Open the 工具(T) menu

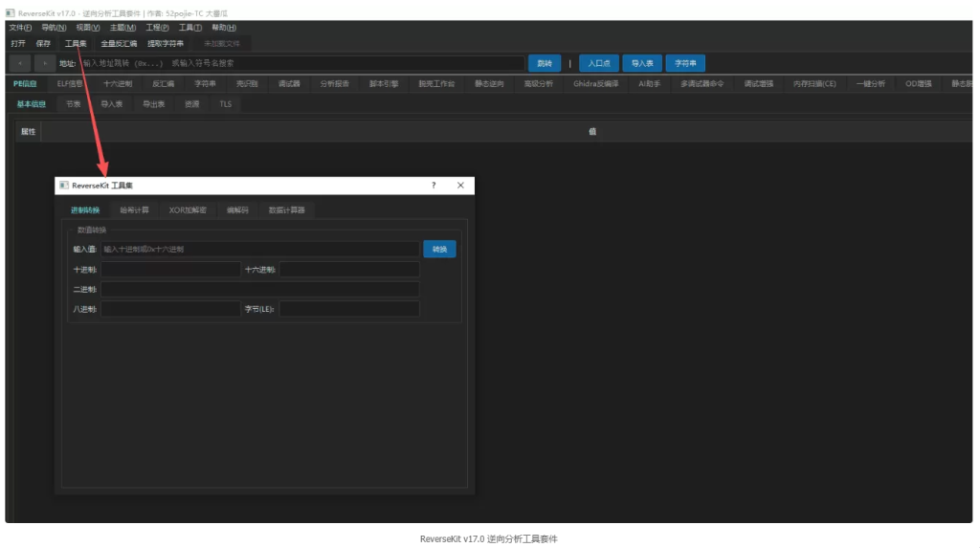pyautogui.click(x=190, y=28)
